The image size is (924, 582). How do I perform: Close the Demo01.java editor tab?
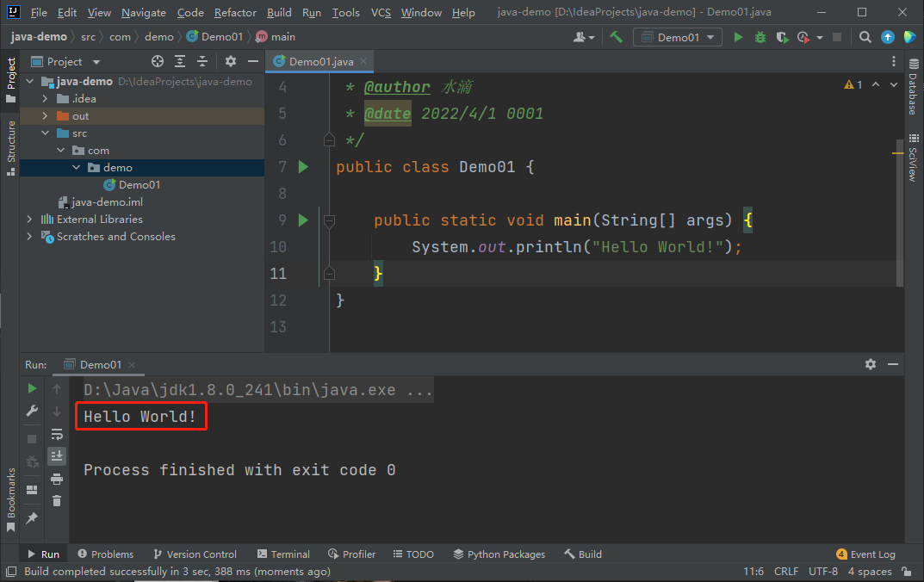coord(363,61)
